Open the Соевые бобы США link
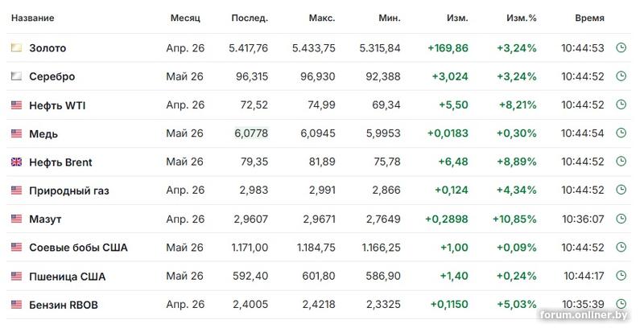 click(78, 248)
